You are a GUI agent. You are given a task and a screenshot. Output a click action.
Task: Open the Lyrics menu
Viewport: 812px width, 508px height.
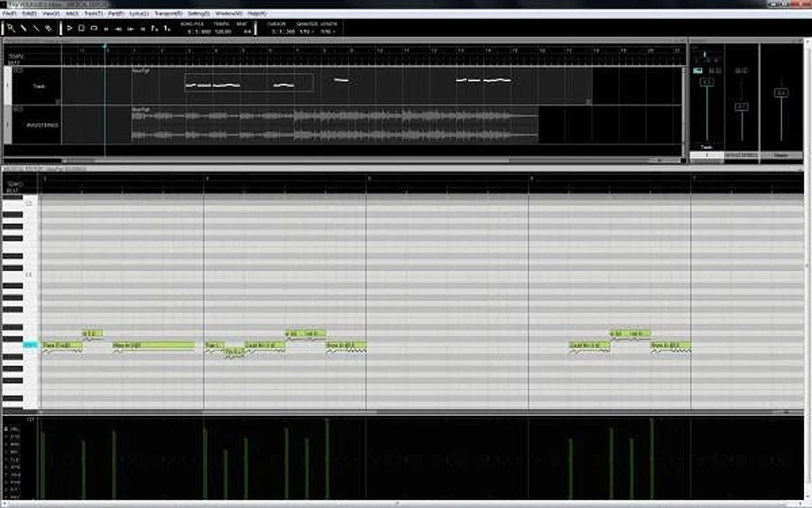[x=139, y=14]
